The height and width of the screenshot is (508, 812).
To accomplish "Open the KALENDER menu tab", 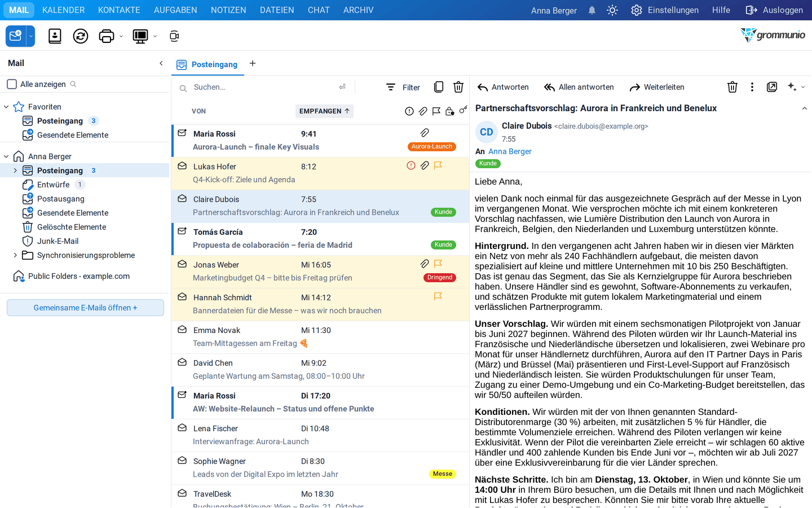I will click(63, 10).
